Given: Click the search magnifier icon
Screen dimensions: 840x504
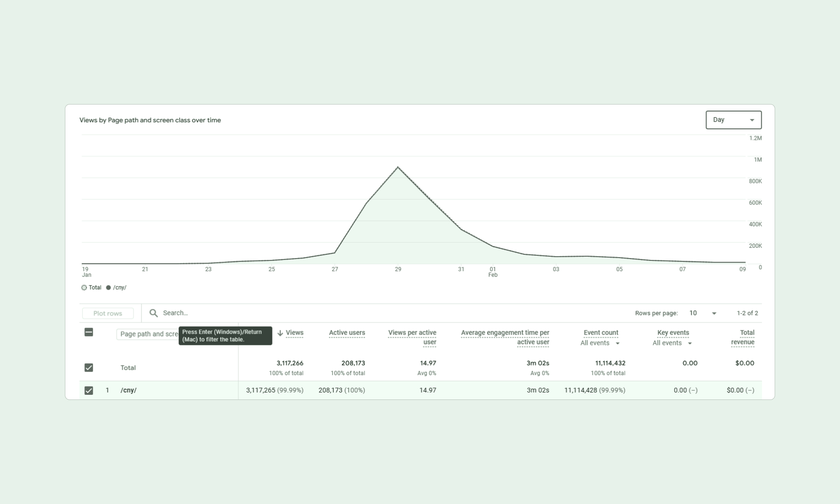Looking at the screenshot, I should point(153,313).
